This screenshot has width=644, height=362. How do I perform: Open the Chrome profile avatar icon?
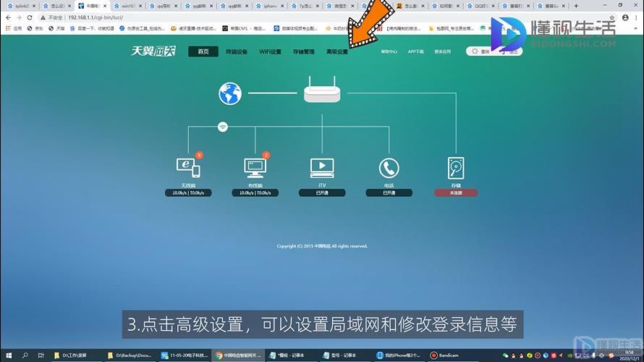point(625,17)
